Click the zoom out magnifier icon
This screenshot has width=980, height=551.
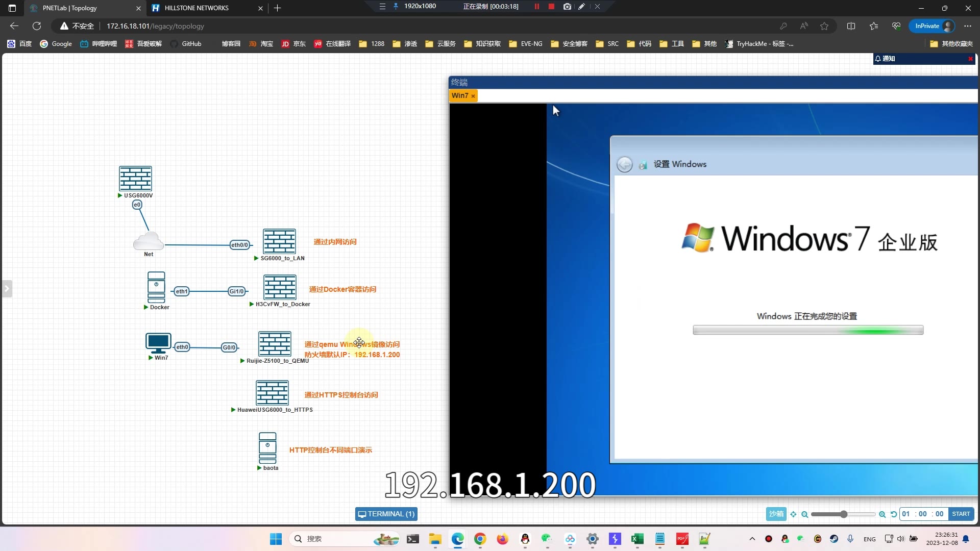[804, 514]
